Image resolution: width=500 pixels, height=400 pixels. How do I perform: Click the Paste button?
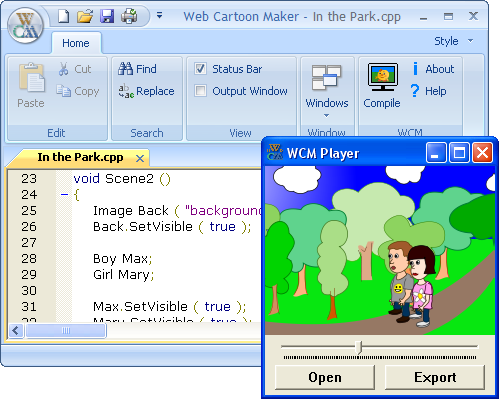(x=31, y=86)
